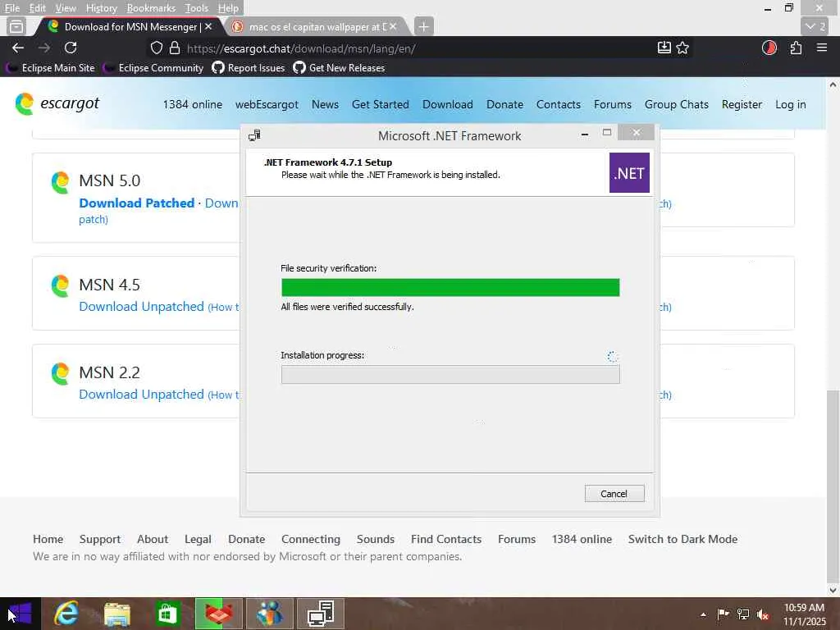840x630 pixels.
Task: Click the red circular extension icon
Action: [769, 48]
